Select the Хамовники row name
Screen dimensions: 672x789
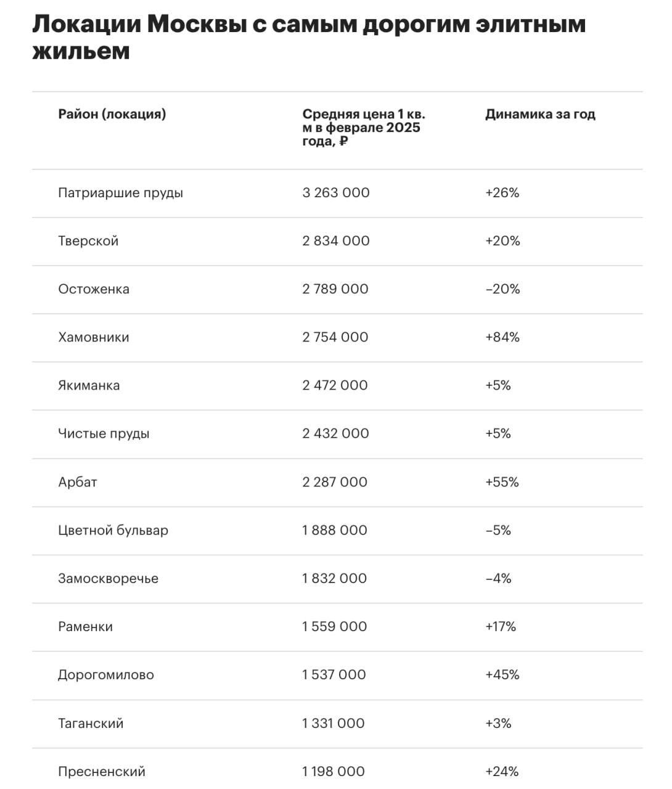point(94,337)
